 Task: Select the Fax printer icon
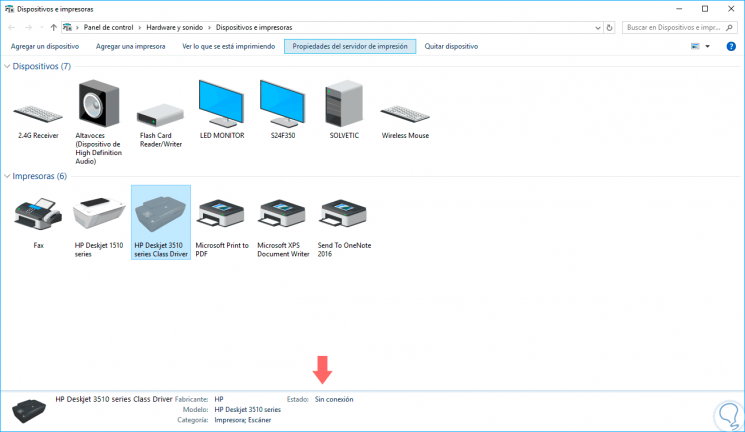click(38, 214)
